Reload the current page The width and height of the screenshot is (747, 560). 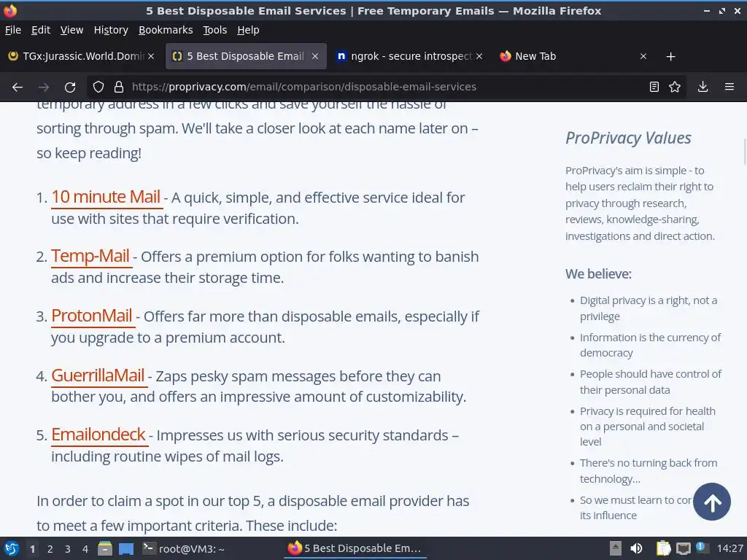[x=70, y=87]
